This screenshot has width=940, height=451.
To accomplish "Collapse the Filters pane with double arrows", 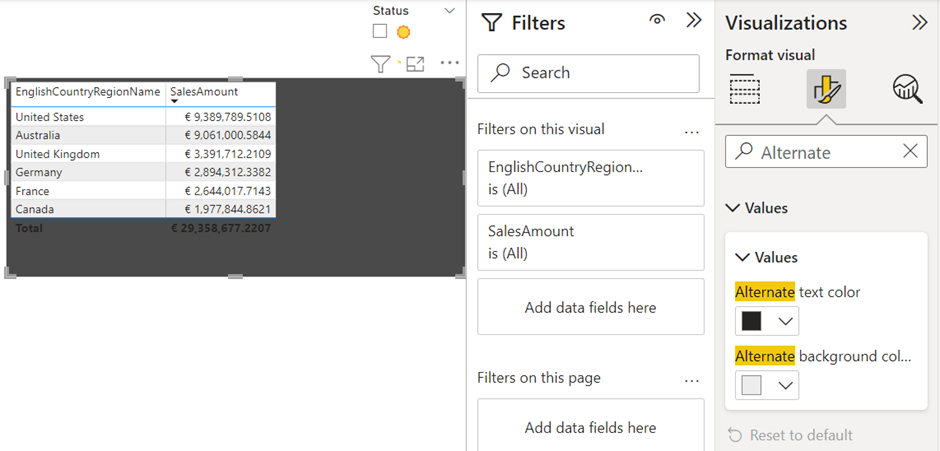I will [x=694, y=21].
